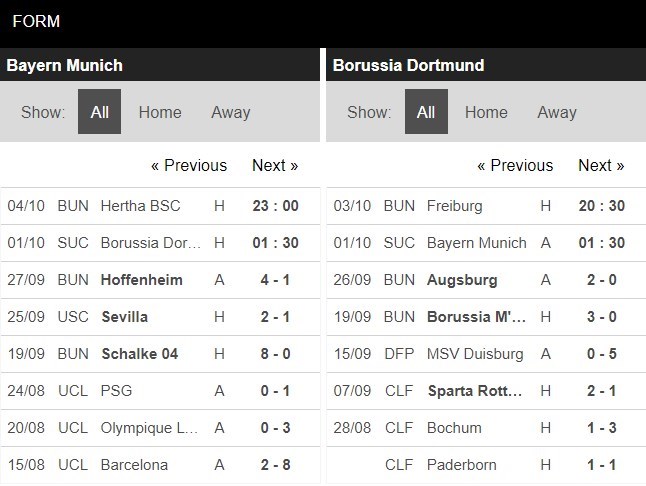Open Dortmund's Freiburg fixture

tap(454, 206)
